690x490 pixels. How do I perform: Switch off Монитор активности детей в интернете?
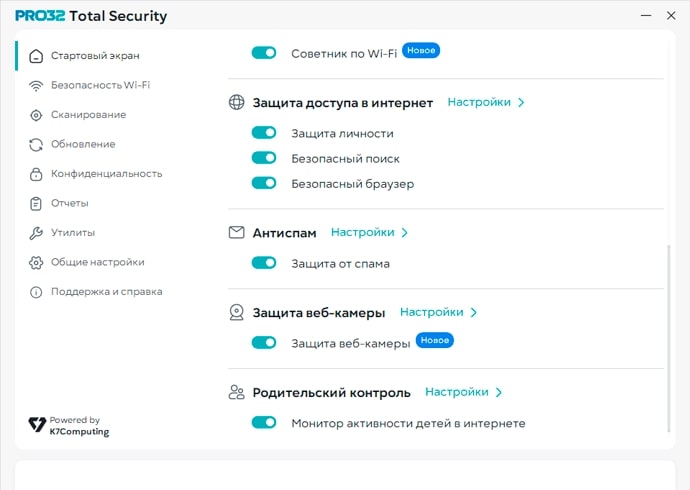click(x=264, y=423)
